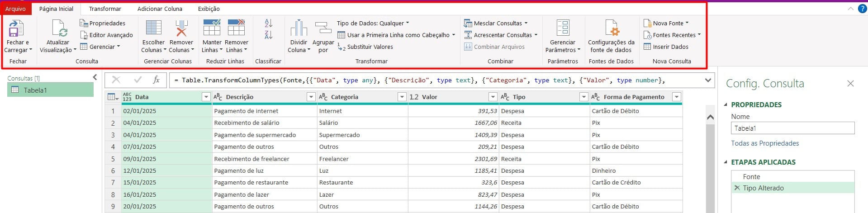Open the Valor column filter dropdown
Viewport: 868px width, 213px height.
point(493,97)
